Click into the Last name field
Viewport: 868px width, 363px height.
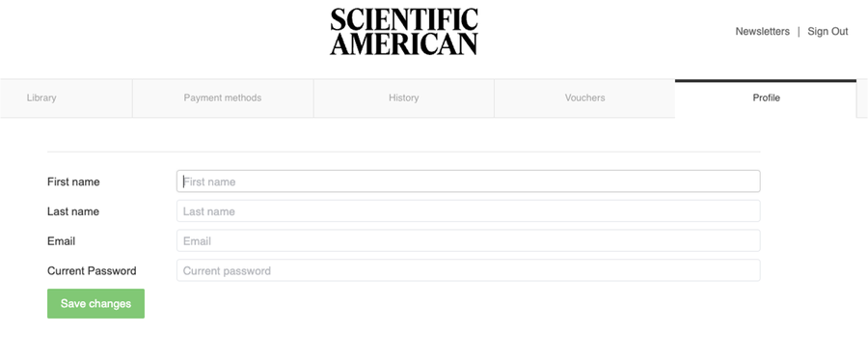tap(469, 211)
